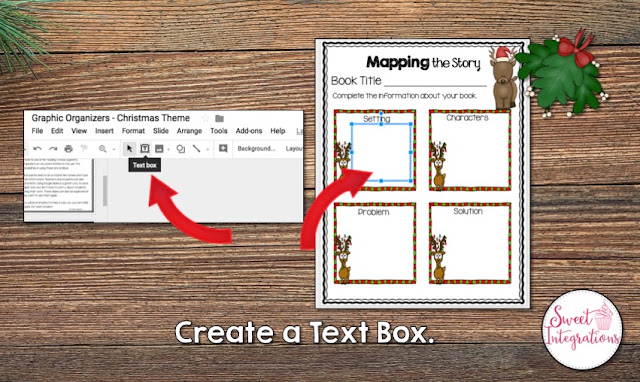The image size is (640, 382).
Task: Click the document title Graphic Organizers - Christmas Theme
Action: point(111,118)
